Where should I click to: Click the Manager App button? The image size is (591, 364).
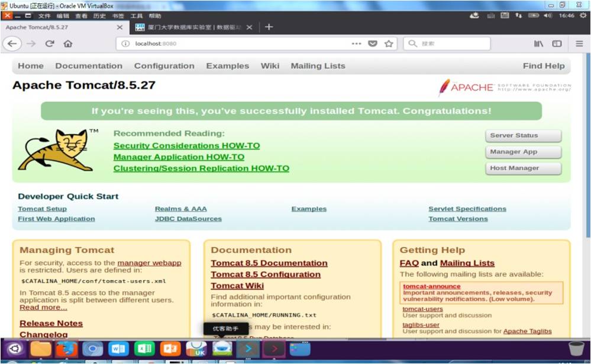tap(523, 152)
